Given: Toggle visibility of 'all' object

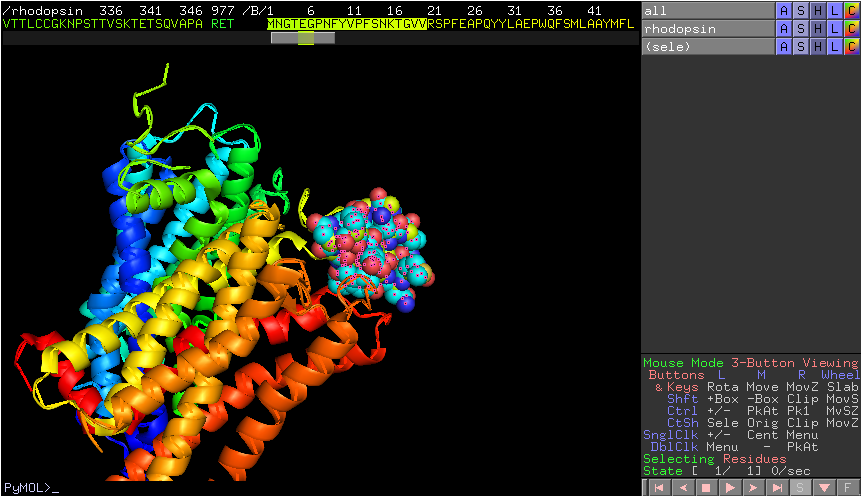Looking at the screenshot, I should [x=708, y=10].
